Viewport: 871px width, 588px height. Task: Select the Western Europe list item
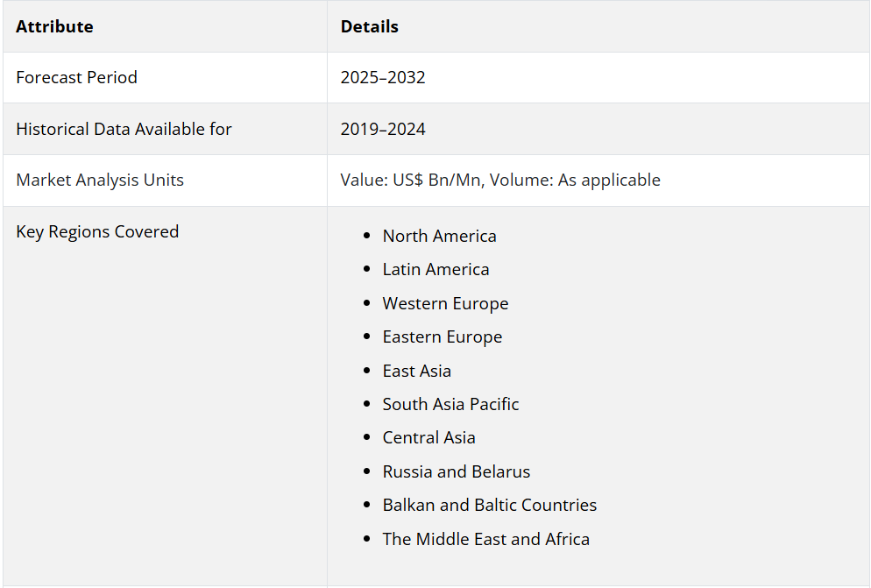(x=445, y=303)
